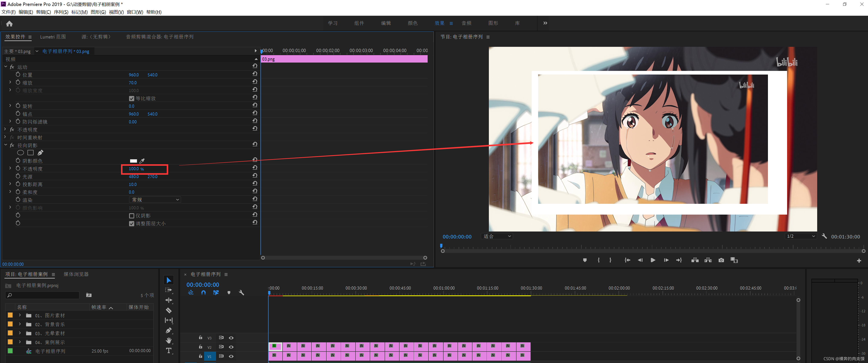Toggle lock on V3 track
Viewport: 868px width, 363px height.
point(201,337)
